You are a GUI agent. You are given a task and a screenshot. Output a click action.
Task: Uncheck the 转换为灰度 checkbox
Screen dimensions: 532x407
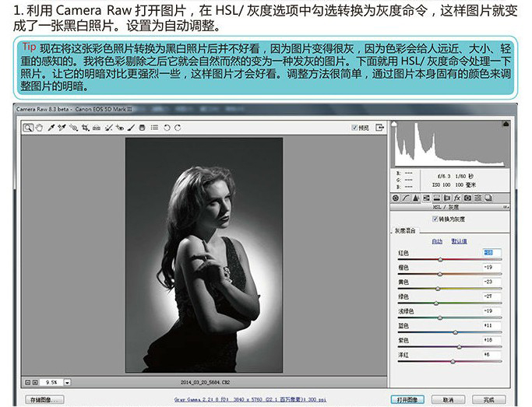pyautogui.click(x=435, y=219)
